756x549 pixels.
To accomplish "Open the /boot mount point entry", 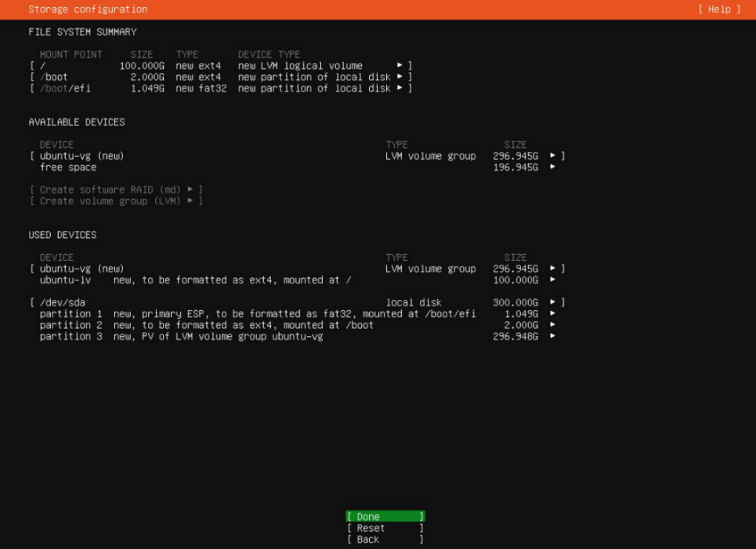I will tap(219, 77).
